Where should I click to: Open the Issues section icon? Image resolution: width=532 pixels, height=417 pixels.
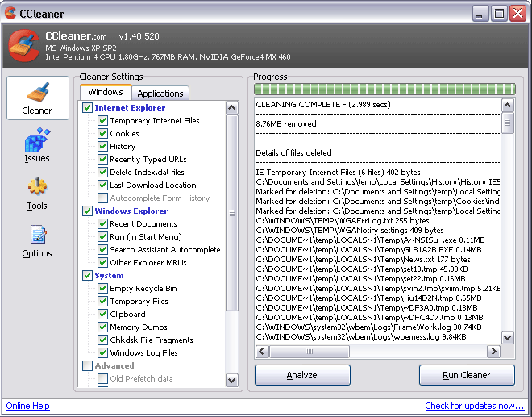pos(37,140)
